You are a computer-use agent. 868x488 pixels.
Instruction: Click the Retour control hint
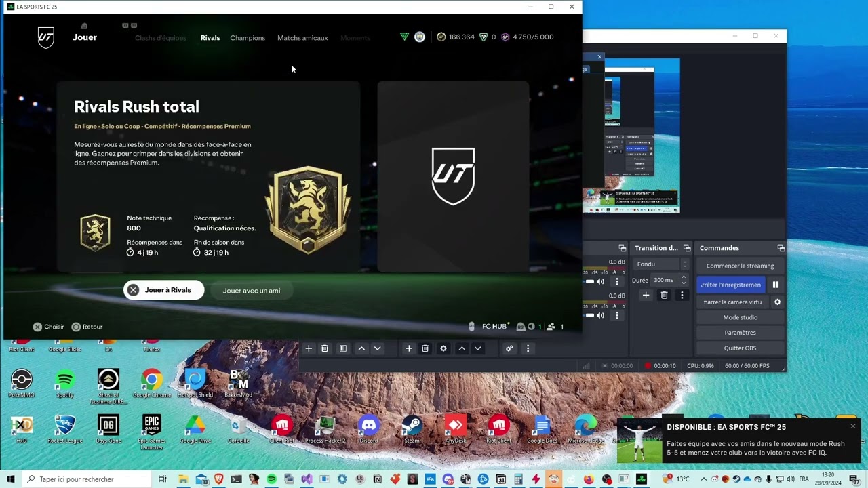(87, 327)
